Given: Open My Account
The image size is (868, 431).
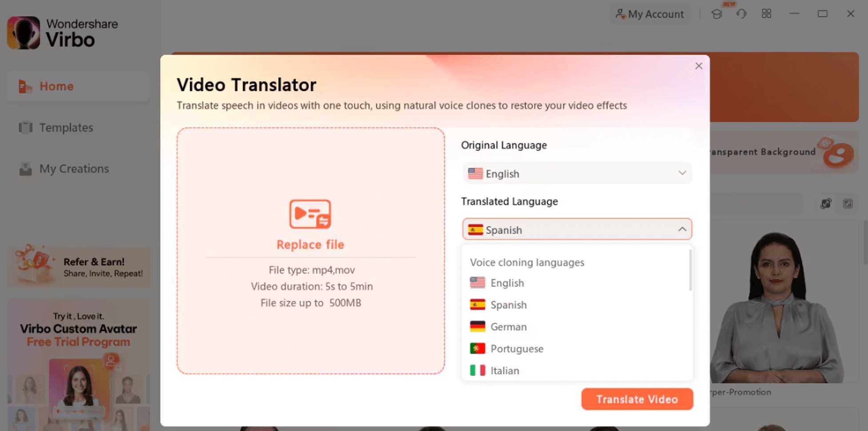Looking at the screenshot, I should coord(649,14).
